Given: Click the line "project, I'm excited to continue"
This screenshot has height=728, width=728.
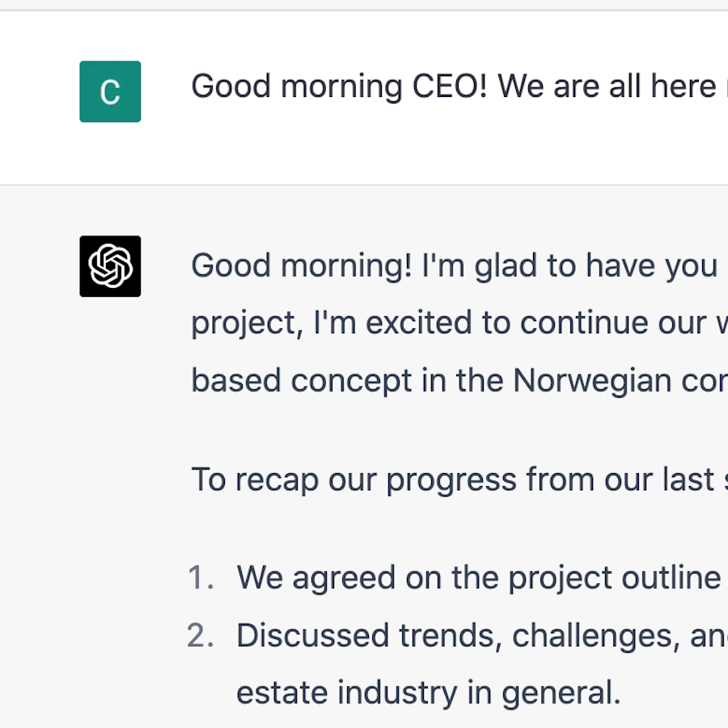Looking at the screenshot, I should pyautogui.click(x=453, y=323).
